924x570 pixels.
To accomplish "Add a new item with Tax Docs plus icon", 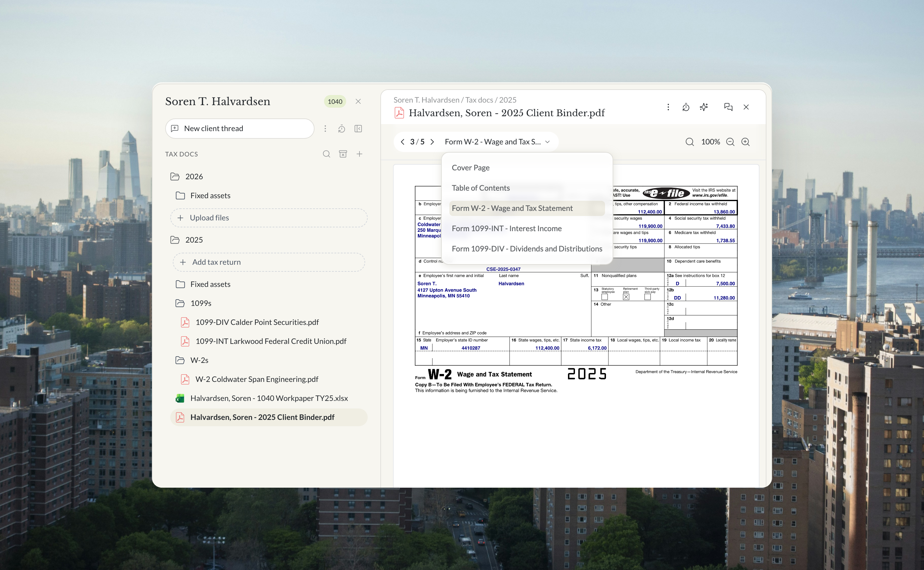I will 359,154.
